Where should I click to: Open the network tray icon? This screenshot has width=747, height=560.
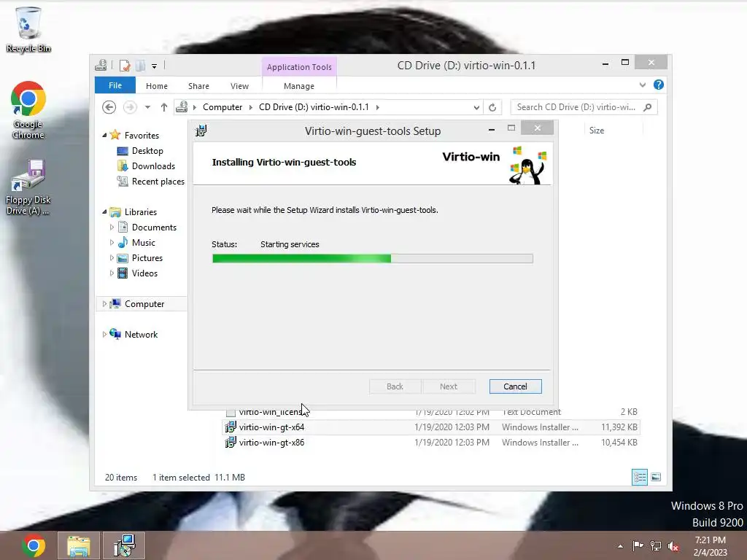(x=656, y=545)
